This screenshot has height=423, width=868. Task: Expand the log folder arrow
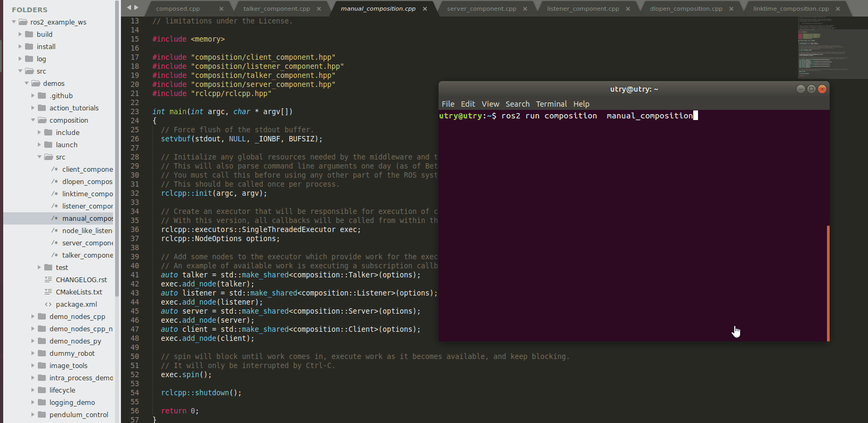pos(20,59)
